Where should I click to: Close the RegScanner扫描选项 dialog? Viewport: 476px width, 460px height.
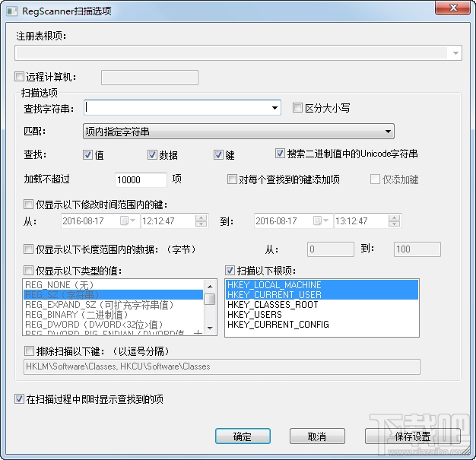tap(452, 8)
